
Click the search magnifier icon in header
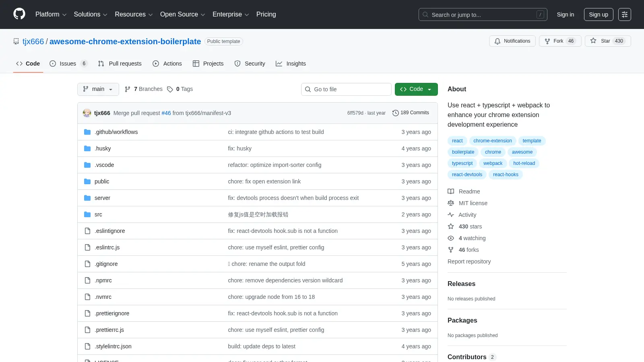point(425,14)
